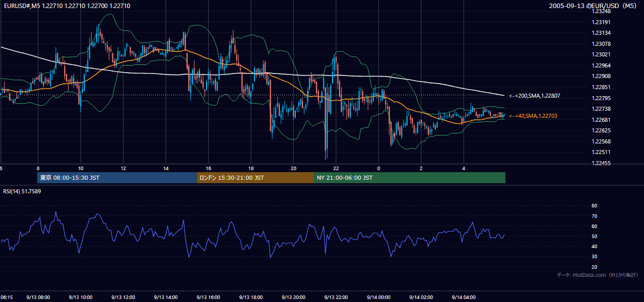
Task: Click the HistData.com data source credit
Action: [598, 275]
